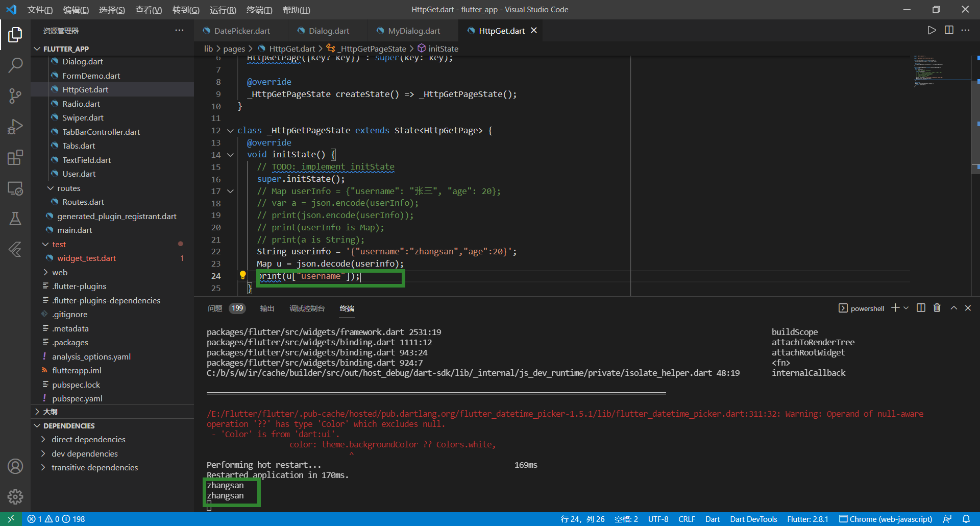Viewport: 980px width, 526px height.
Task: Fold the comment block at line 17
Action: pyautogui.click(x=230, y=192)
